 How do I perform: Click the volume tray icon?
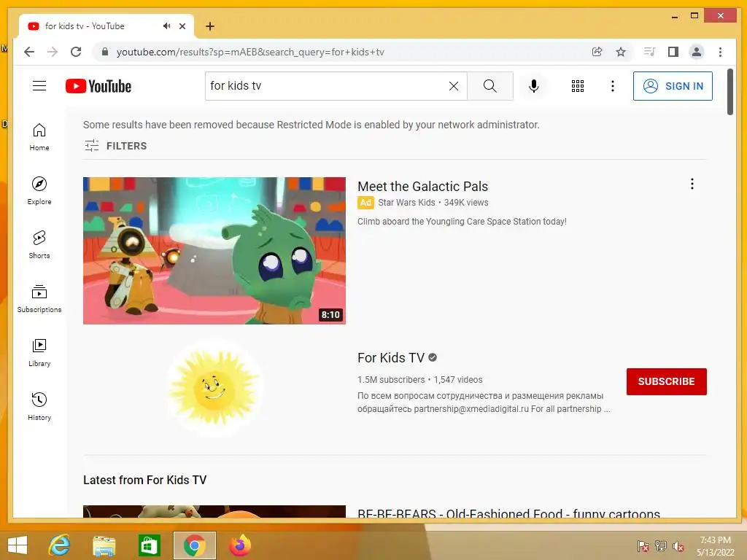[678, 546]
